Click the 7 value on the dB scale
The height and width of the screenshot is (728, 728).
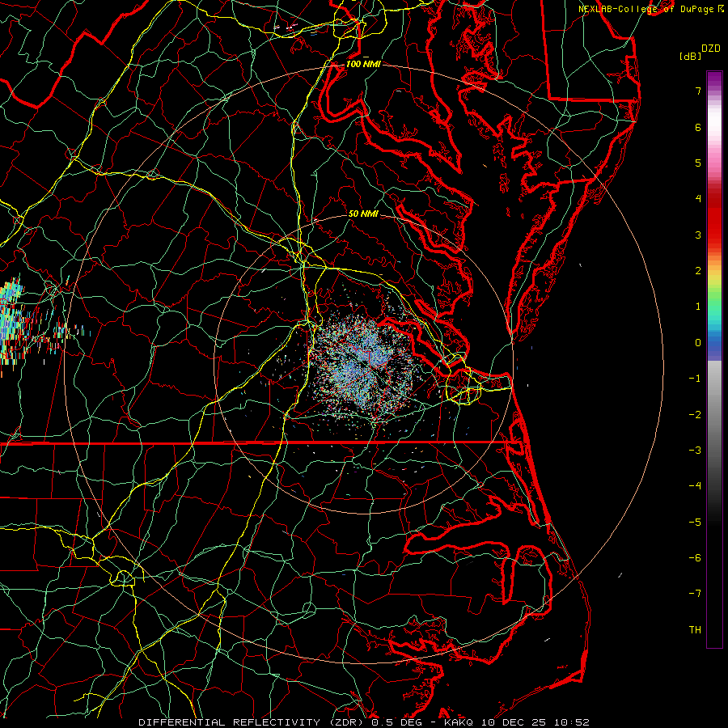pyautogui.click(x=698, y=91)
